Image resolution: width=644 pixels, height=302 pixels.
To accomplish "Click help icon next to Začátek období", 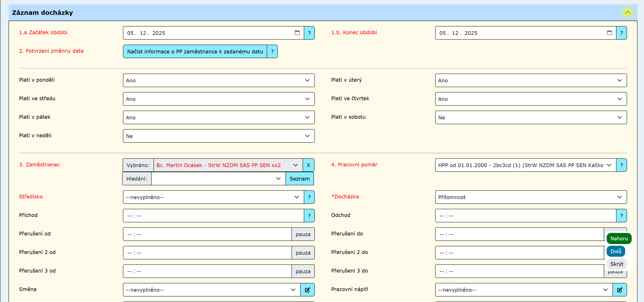I will [309, 33].
